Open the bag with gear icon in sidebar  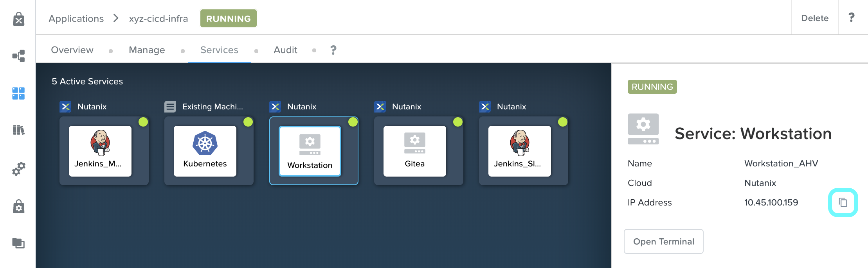[x=18, y=206]
